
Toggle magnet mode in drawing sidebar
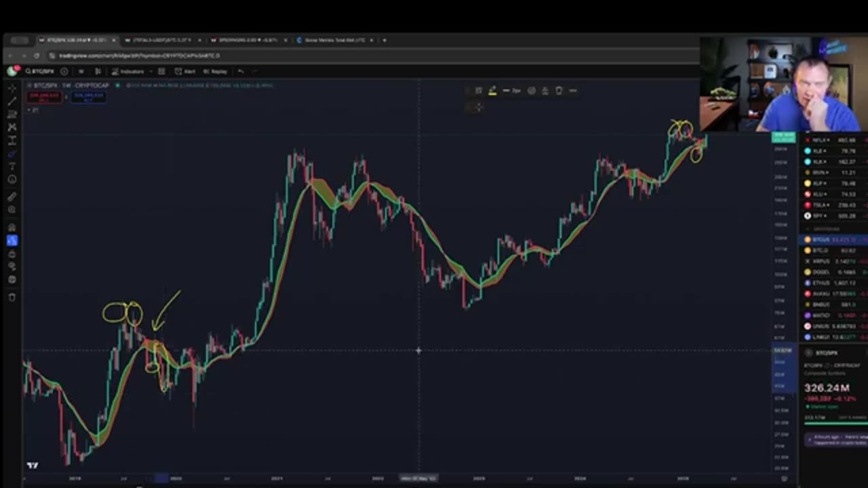click(12, 227)
